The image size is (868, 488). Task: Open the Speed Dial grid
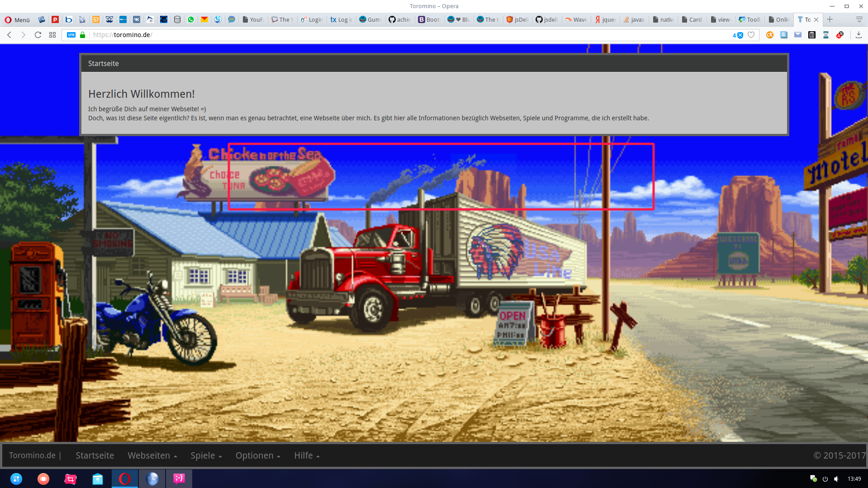point(52,35)
